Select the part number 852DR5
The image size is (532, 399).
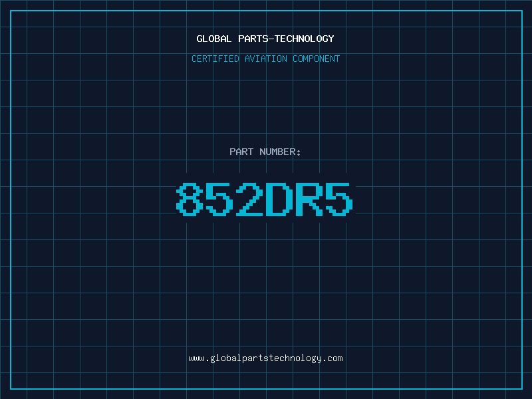pyautogui.click(x=265, y=199)
